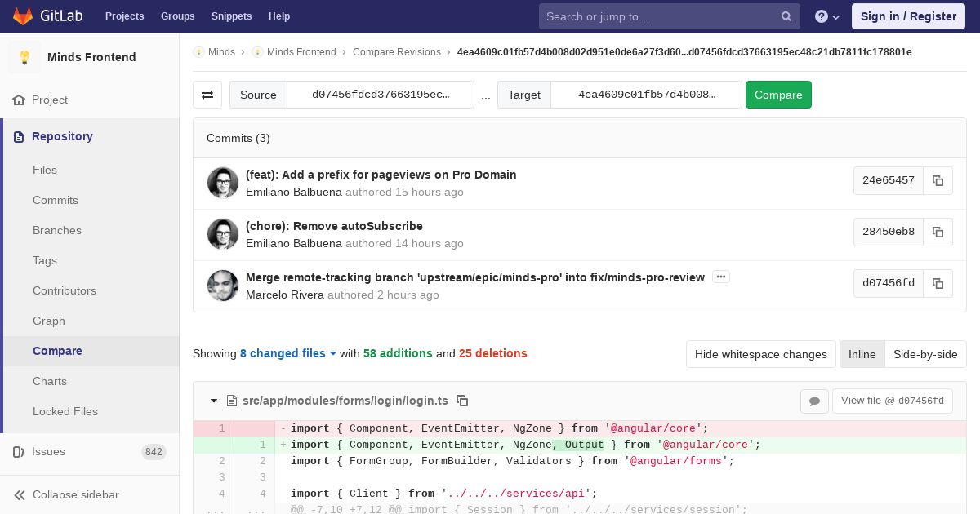The height and width of the screenshot is (514, 980).
Task: Expand merge commit description ellipsis
Action: click(720, 277)
